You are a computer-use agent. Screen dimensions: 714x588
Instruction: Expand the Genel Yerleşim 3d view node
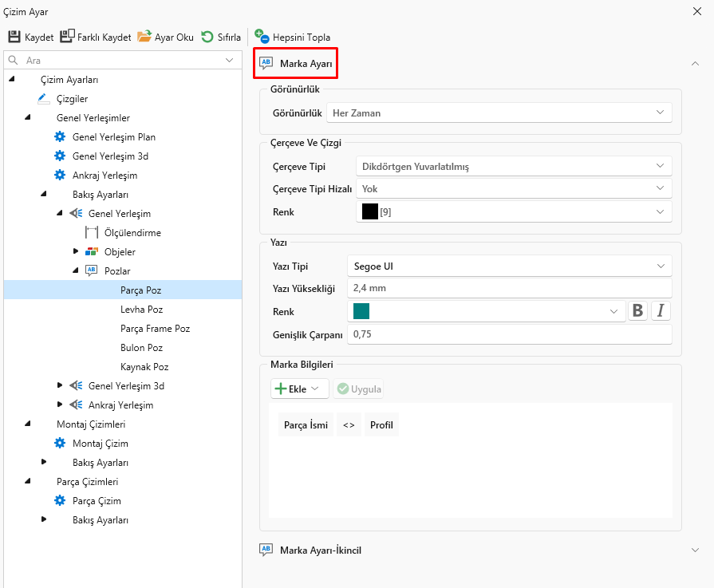60,386
